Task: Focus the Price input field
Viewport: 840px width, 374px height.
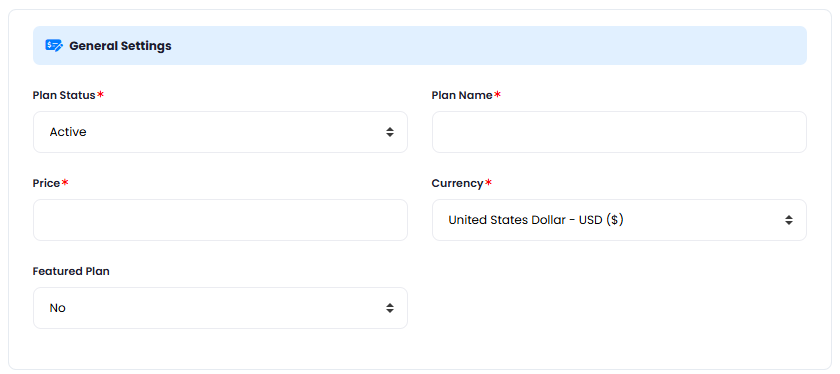Action: tap(220, 220)
